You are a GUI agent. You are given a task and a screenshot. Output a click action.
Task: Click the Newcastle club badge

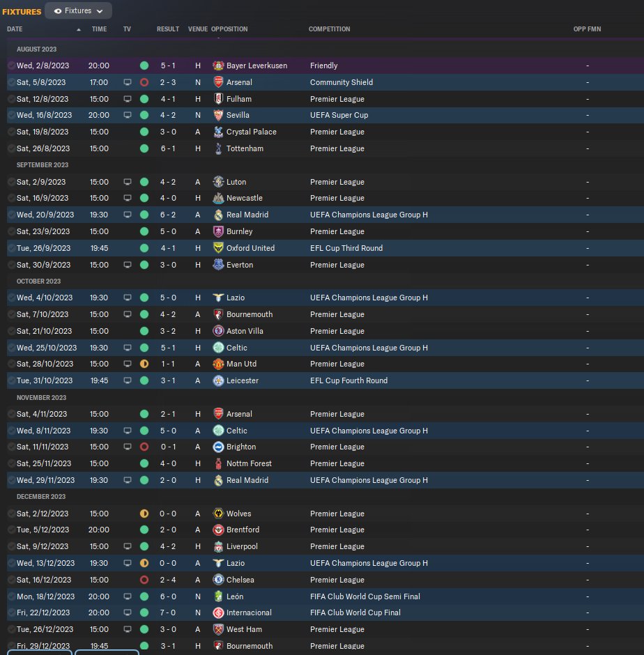(x=218, y=198)
